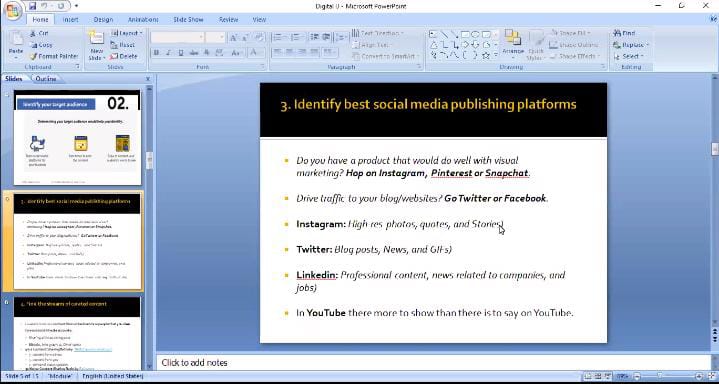Open the Insert ribbon tab
The image size is (719, 384).
click(70, 20)
